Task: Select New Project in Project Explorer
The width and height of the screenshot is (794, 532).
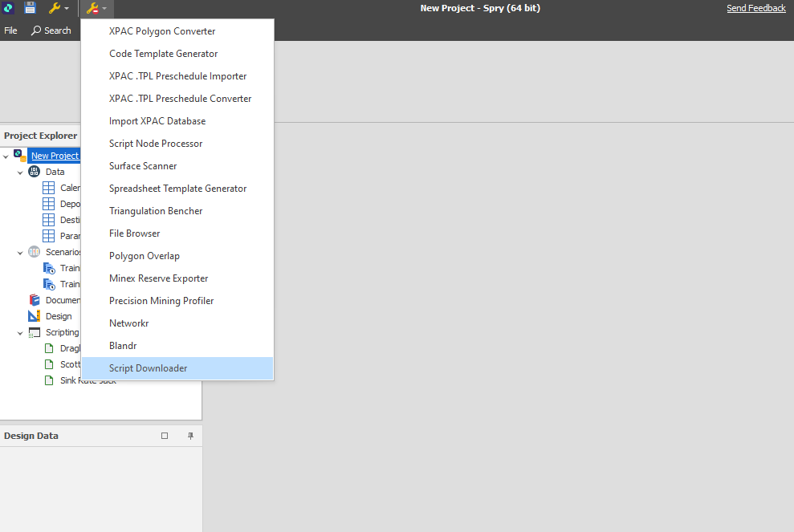Action: tap(54, 155)
